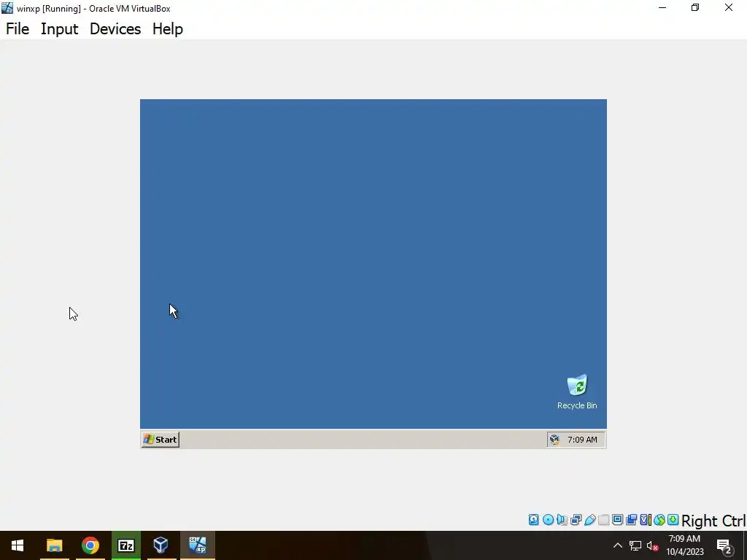
Task: Click the greyed shared folders status icon
Action: (603, 520)
